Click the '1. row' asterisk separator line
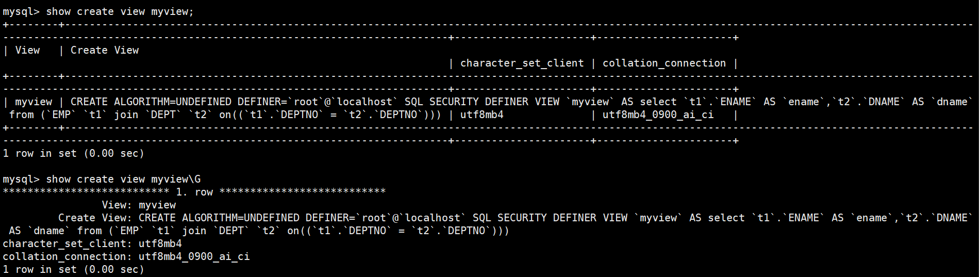 pyautogui.click(x=194, y=192)
